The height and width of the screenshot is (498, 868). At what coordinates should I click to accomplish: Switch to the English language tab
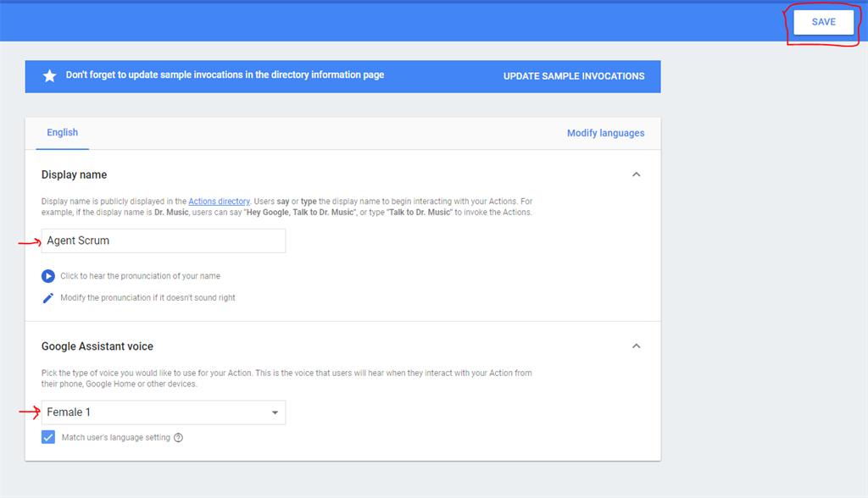pyautogui.click(x=62, y=132)
